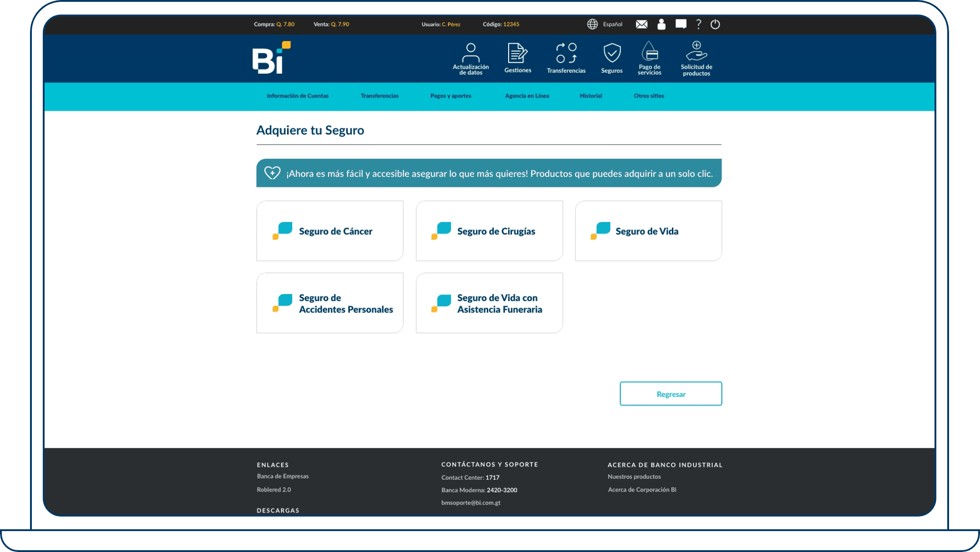Click Banca Moderna 2420-3200 text
The height and width of the screenshot is (552, 980).
click(479, 490)
